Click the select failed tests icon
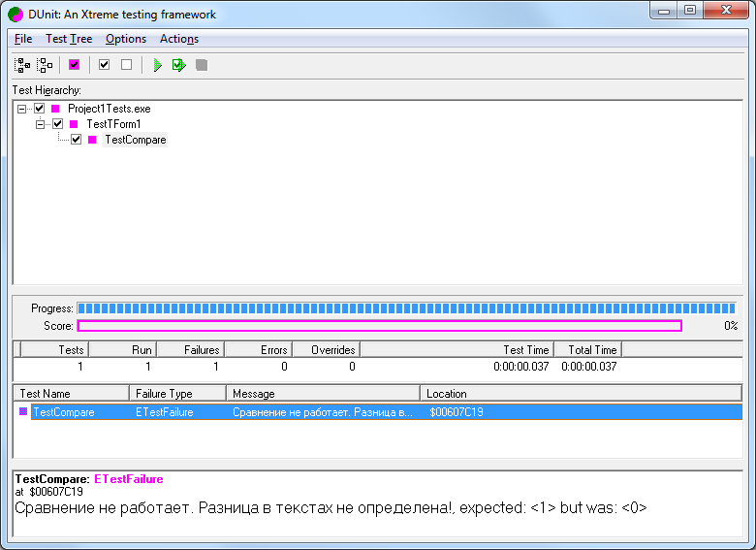The image size is (756, 550). pos(75,65)
